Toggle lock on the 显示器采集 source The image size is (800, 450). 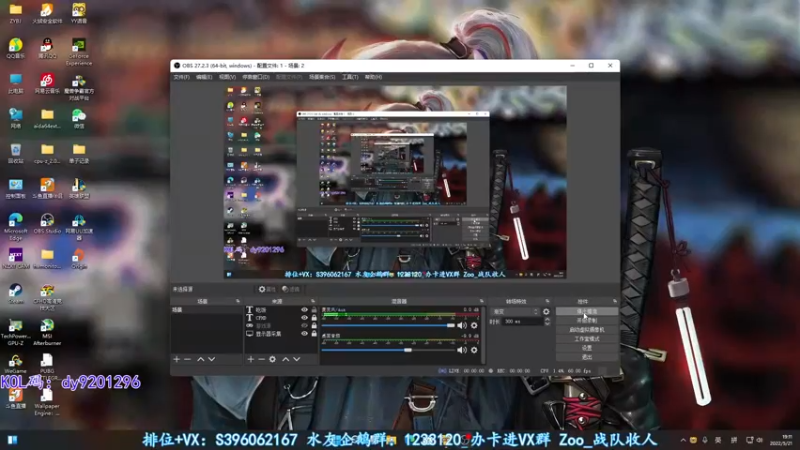pyautogui.click(x=314, y=334)
